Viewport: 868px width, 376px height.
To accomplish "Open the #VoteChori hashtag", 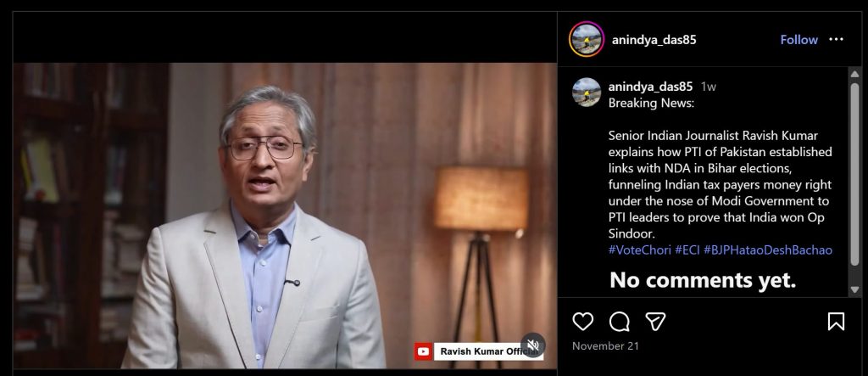I will [x=639, y=250].
